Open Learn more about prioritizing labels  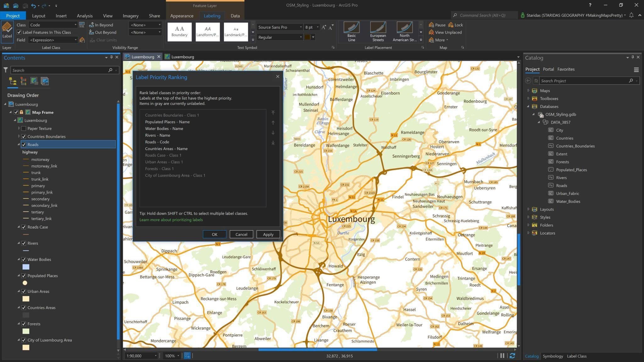(x=171, y=220)
